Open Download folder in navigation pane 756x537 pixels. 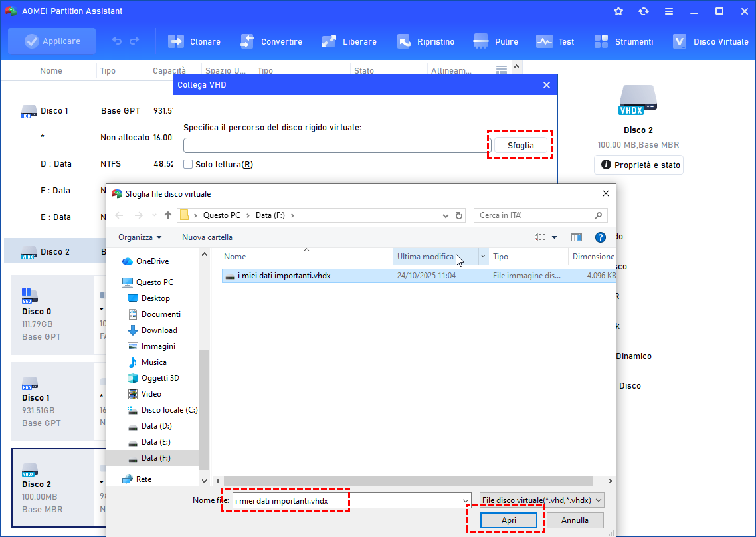tap(152, 330)
